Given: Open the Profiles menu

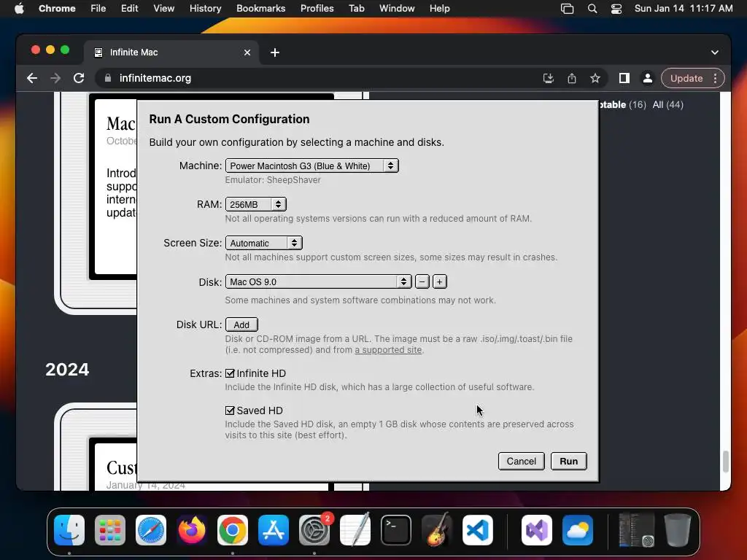Looking at the screenshot, I should pos(317,9).
